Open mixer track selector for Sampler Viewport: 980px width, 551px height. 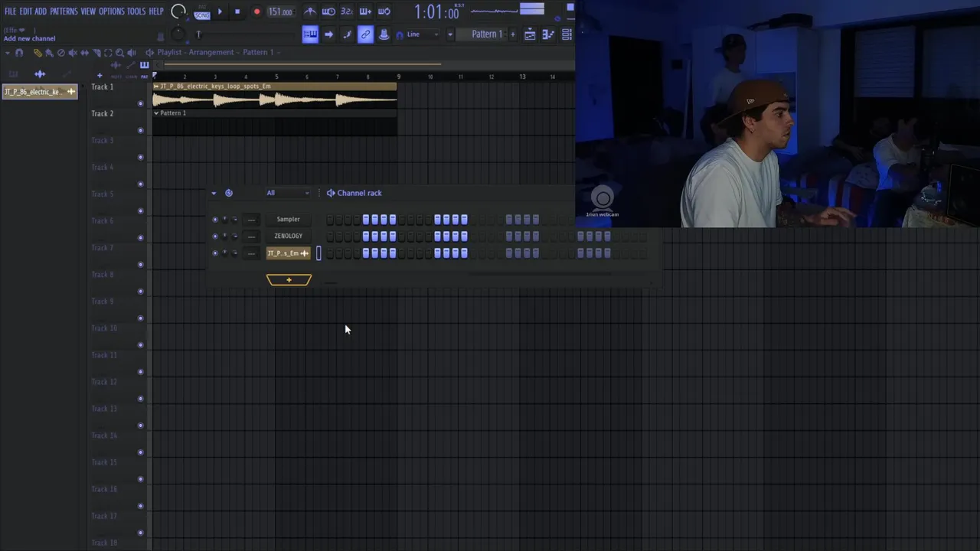251,220
